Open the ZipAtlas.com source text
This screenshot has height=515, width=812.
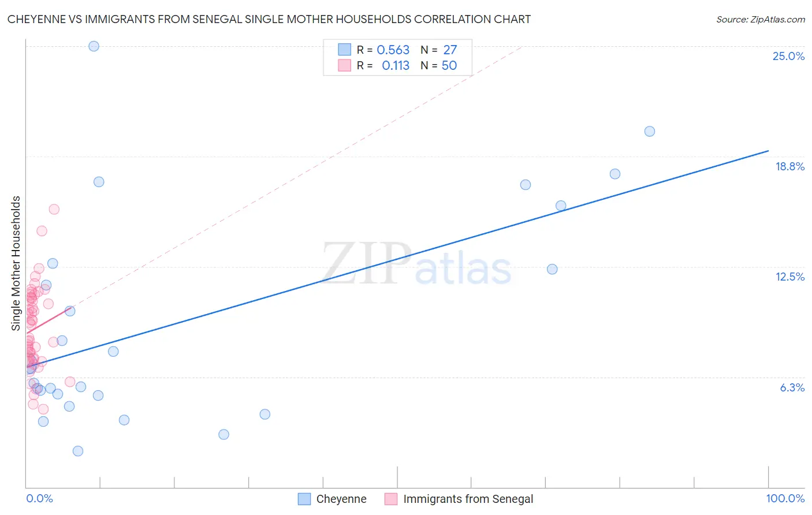click(761, 19)
